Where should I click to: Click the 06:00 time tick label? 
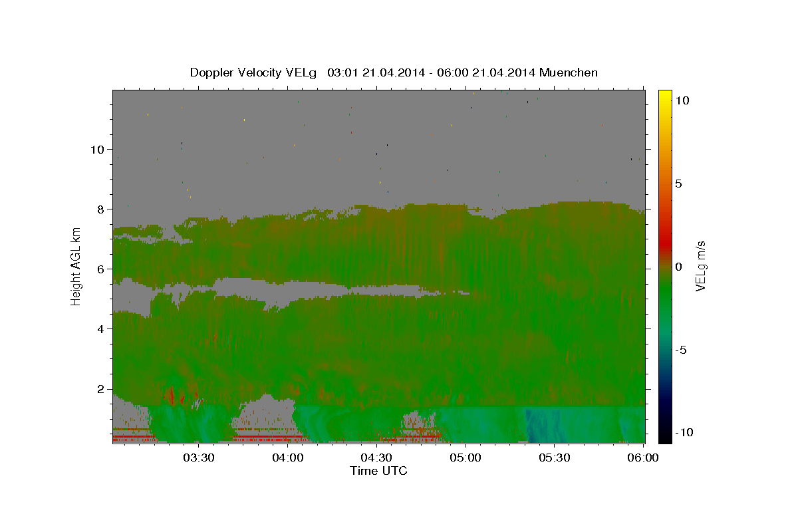click(643, 458)
